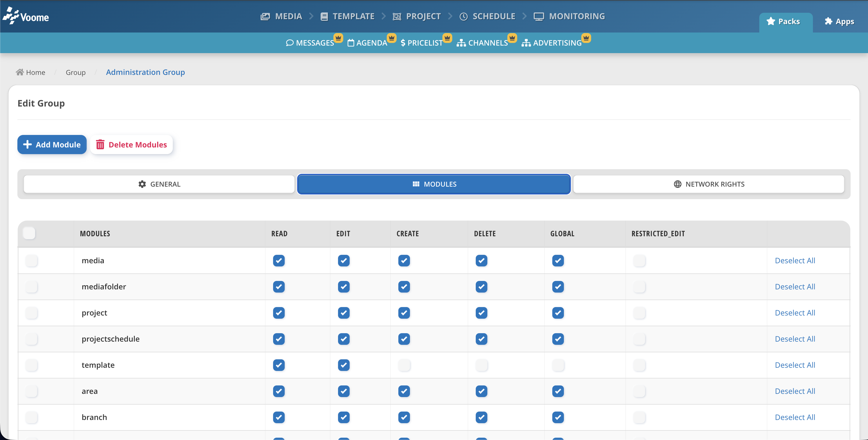Click the Monitoring screen icon
The height and width of the screenshot is (440, 868).
[x=539, y=16]
